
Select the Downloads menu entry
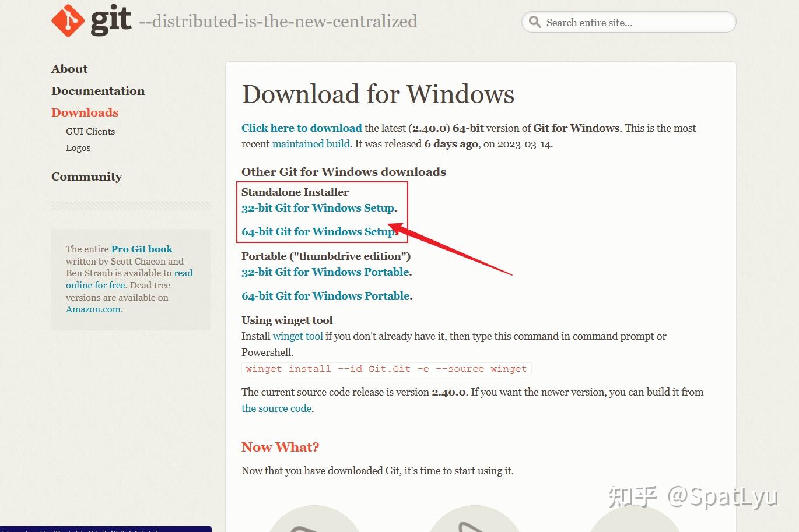coord(85,112)
